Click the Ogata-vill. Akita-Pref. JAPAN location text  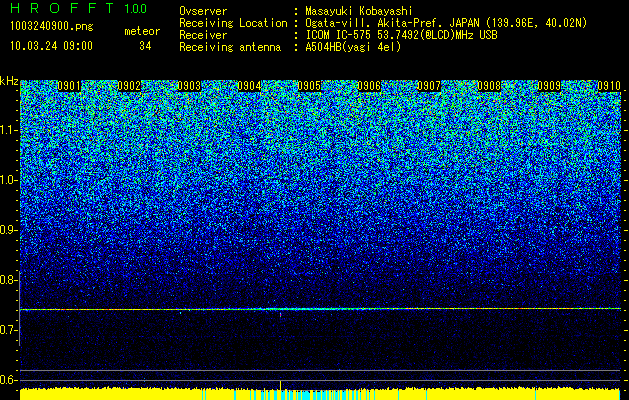click(x=446, y=23)
